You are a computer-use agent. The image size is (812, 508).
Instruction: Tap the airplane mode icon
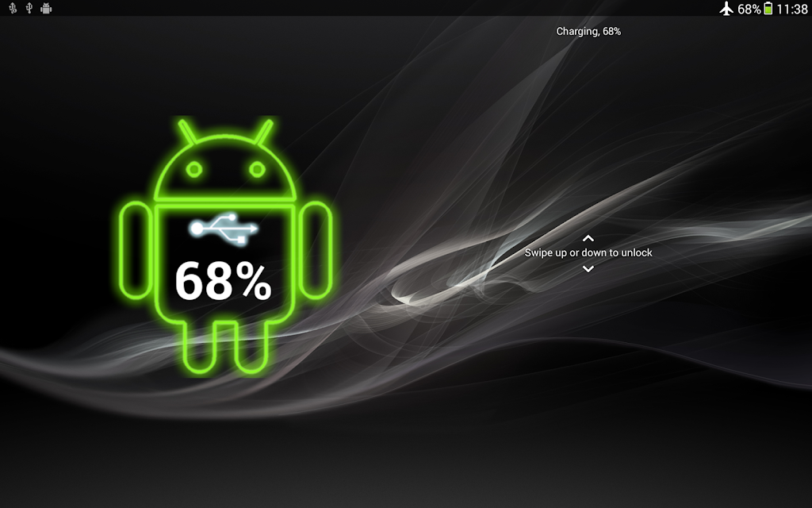726,8
